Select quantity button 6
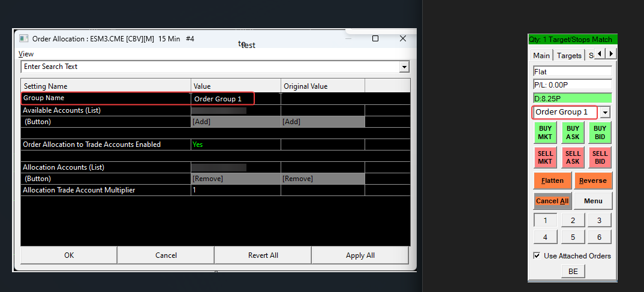The width and height of the screenshot is (644, 292). [x=599, y=237]
